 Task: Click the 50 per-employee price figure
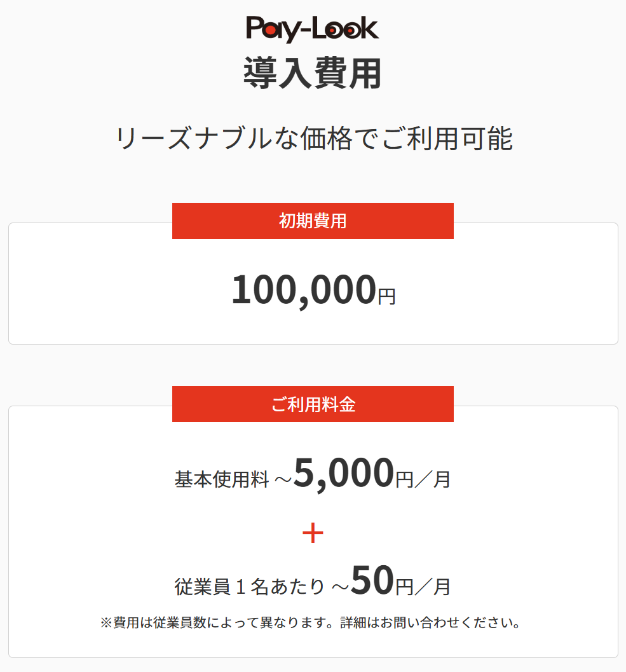tap(372, 582)
